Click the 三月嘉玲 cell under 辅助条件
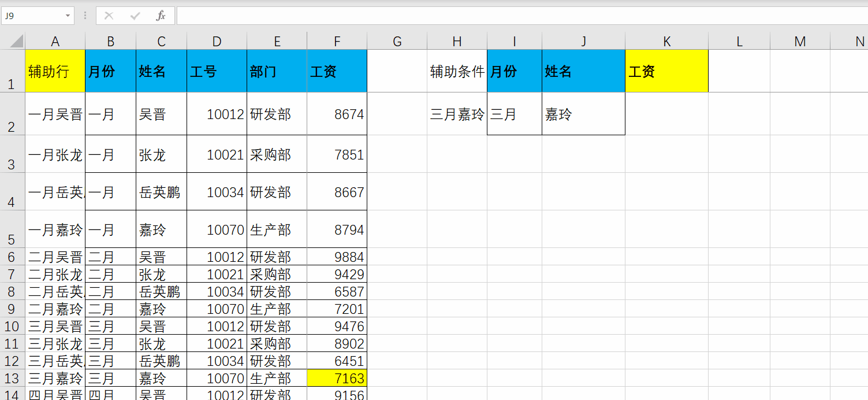Viewport: 868px width, 400px height. (457, 114)
